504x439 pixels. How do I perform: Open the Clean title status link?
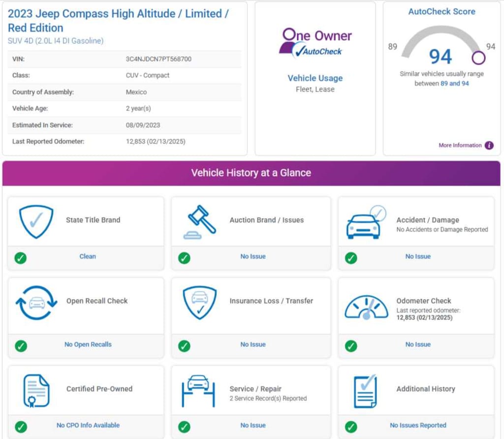coord(88,256)
